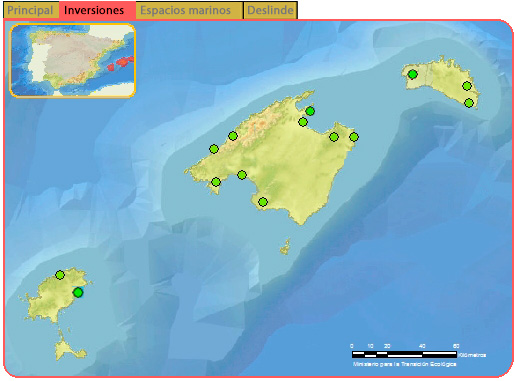This screenshot has width=515, height=381.
Task: Select marker on Mallorca's northwest mountain coast
Action: (233, 136)
